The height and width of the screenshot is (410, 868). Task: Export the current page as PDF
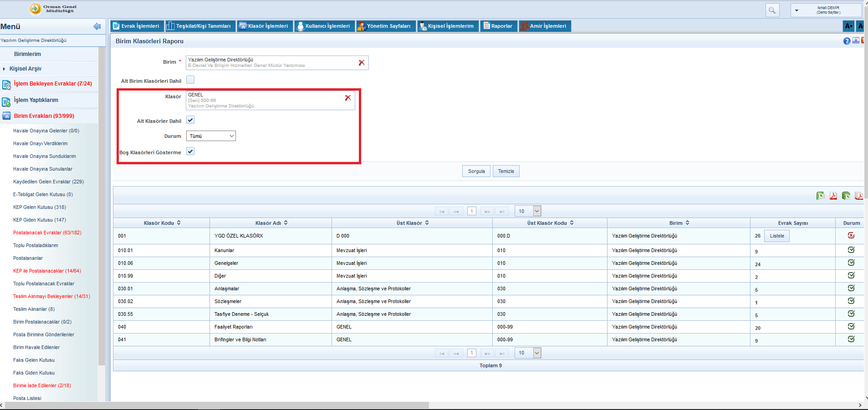[x=833, y=196]
